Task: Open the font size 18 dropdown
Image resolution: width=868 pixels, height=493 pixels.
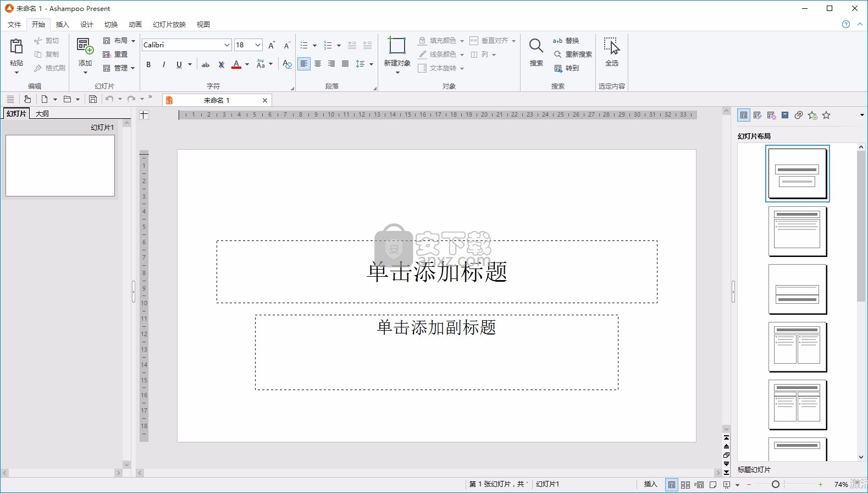Action: (257, 45)
